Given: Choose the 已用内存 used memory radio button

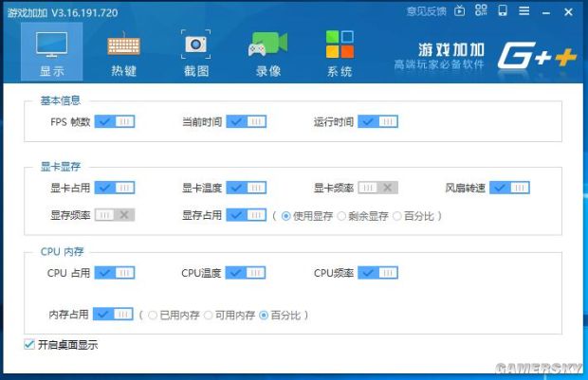Looking at the screenshot, I should pyautogui.click(x=153, y=315).
